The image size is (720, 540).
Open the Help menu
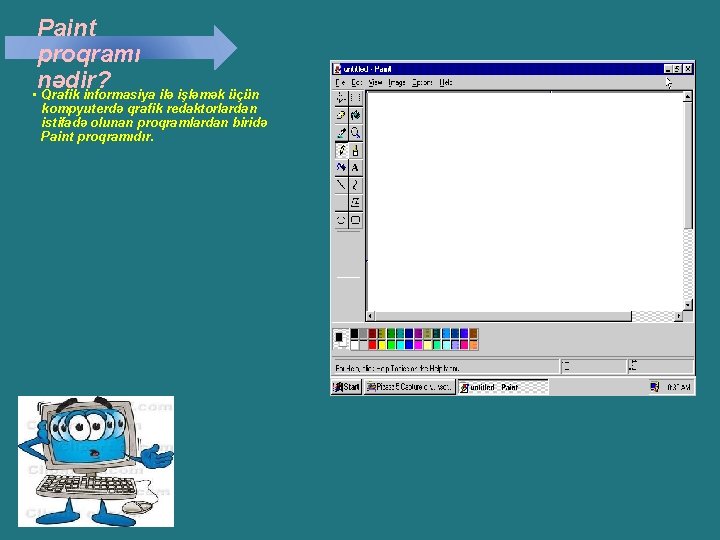point(445,83)
